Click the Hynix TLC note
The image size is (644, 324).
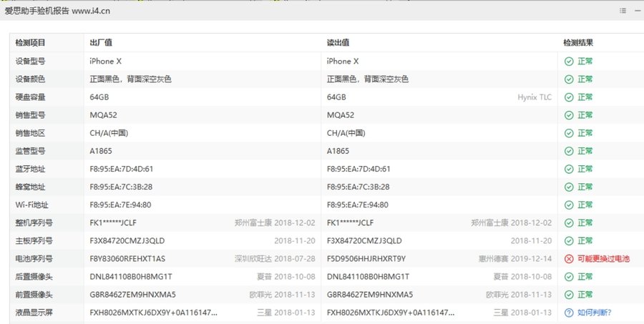[x=535, y=97]
